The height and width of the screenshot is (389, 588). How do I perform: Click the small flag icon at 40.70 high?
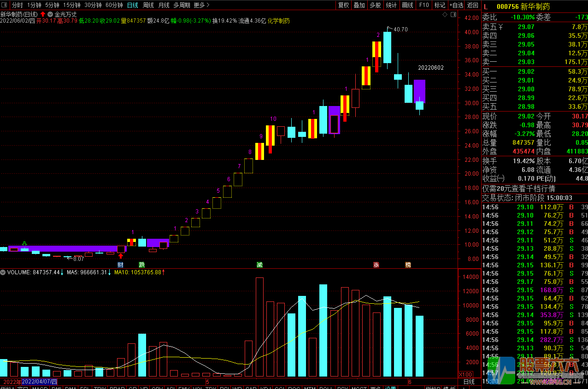[x=389, y=29]
